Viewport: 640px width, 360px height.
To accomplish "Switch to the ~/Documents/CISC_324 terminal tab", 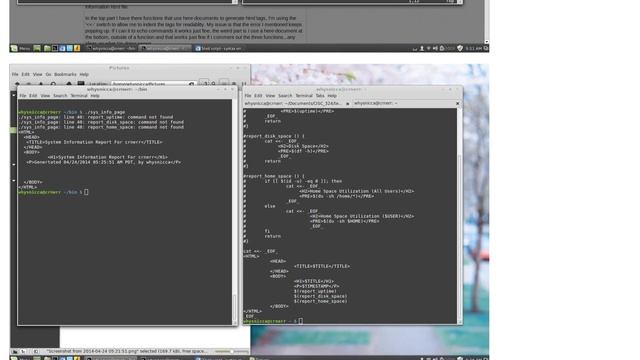I will click(x=293, y=103).
